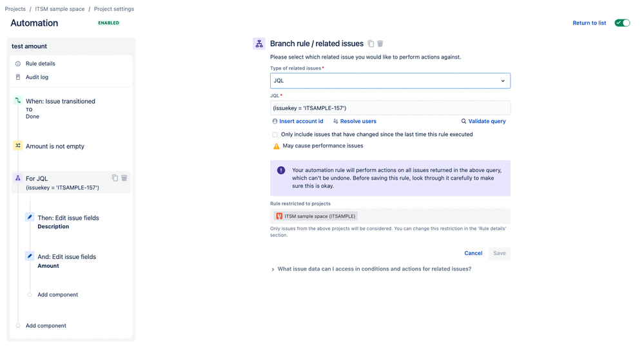
Task: Click the For JQL branch icon in sidebar
Action: coord(17,178)
